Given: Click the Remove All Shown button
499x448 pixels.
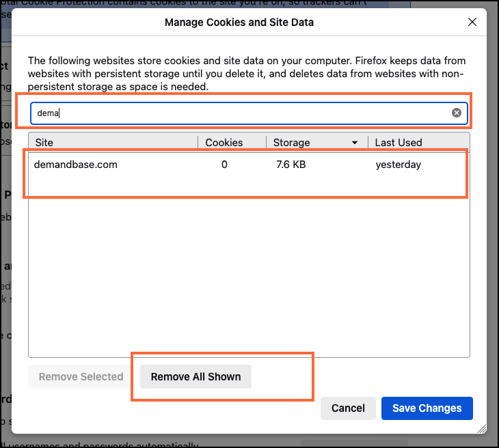Looking at the screenshot, I should click(x=195, y=376).
